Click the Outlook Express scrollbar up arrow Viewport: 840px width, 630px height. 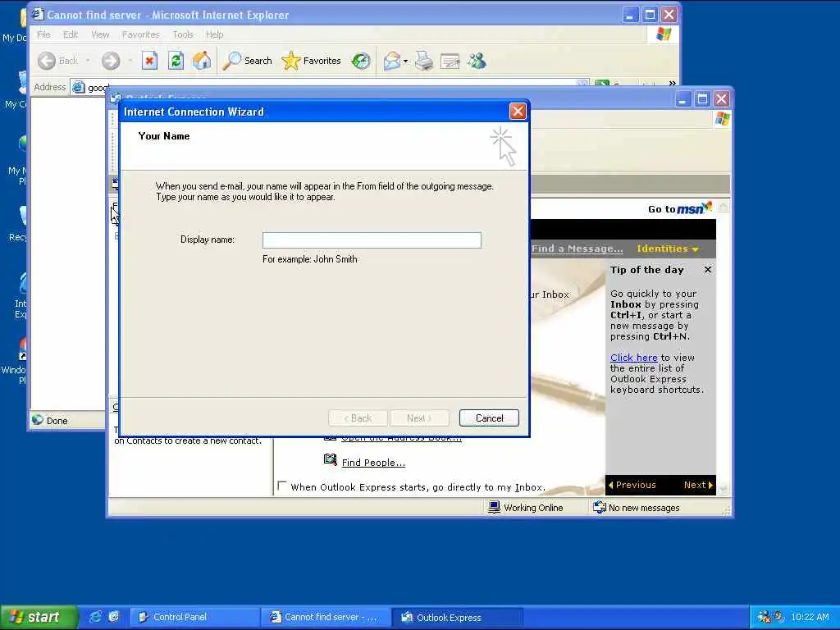tap(724, 207)
